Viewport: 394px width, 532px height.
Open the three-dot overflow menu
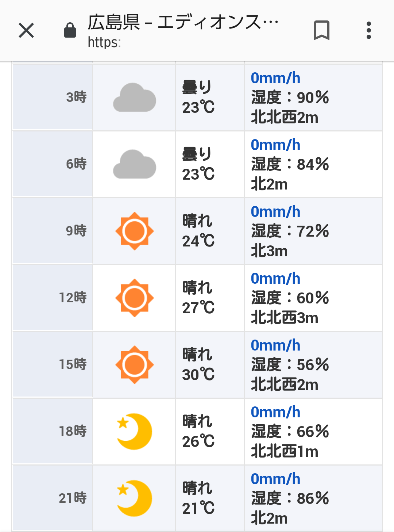point(369,30)
